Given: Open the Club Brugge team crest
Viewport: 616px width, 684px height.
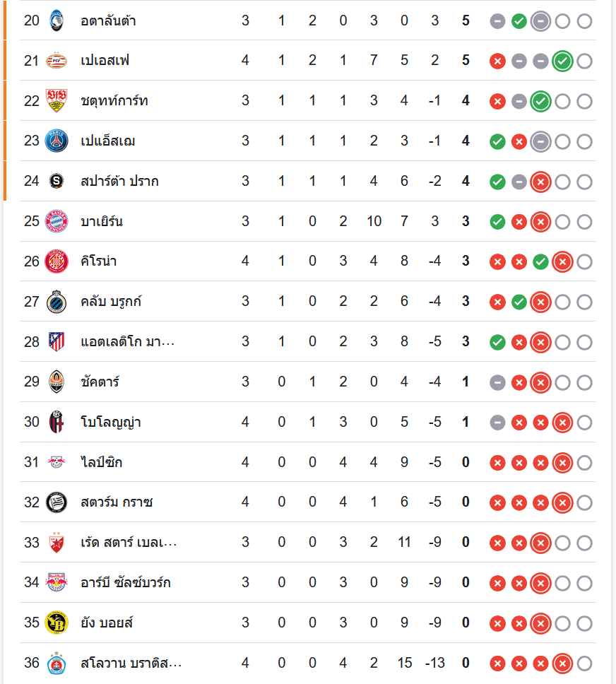Looking at the screenshot, I should (56, 302).
